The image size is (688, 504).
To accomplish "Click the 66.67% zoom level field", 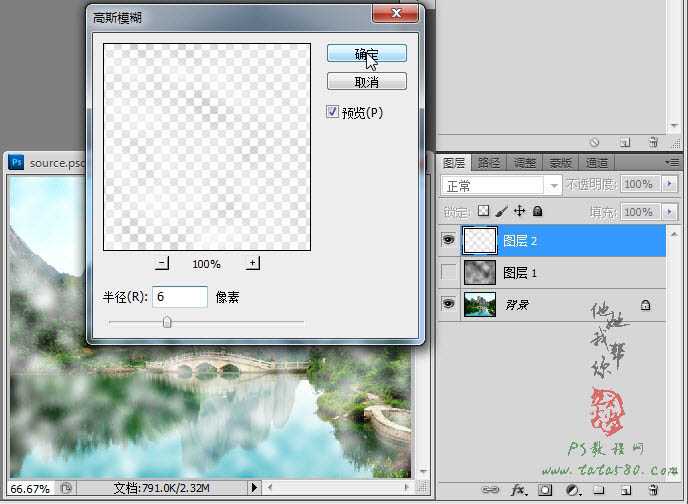I will (x=30, y=489).
